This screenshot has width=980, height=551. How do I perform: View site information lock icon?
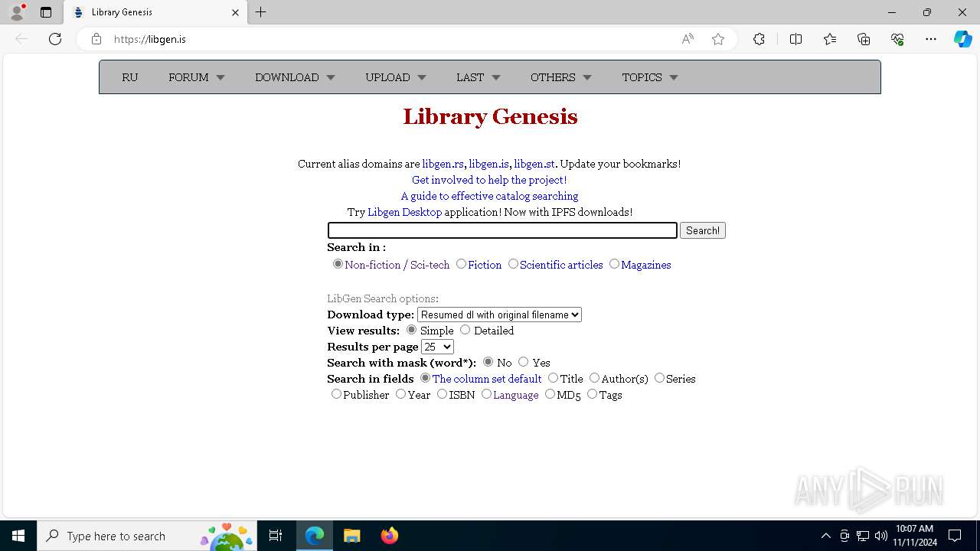coord(96,39)
